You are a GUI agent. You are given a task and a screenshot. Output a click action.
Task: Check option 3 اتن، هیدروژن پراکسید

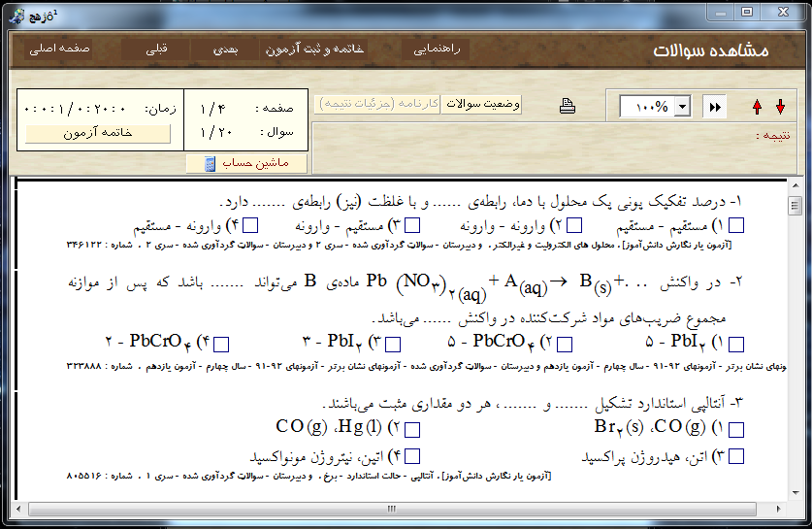[736, 456]
